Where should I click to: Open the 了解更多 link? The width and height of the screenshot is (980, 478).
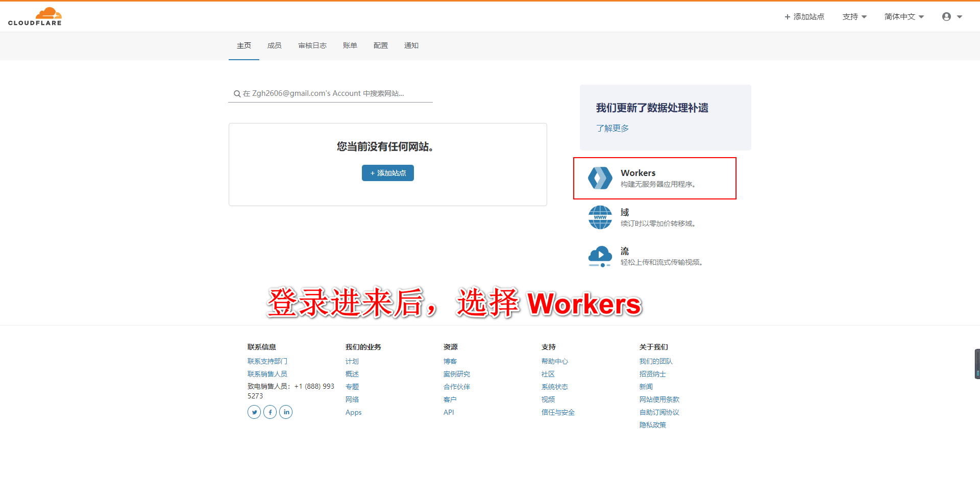(612, 128)
